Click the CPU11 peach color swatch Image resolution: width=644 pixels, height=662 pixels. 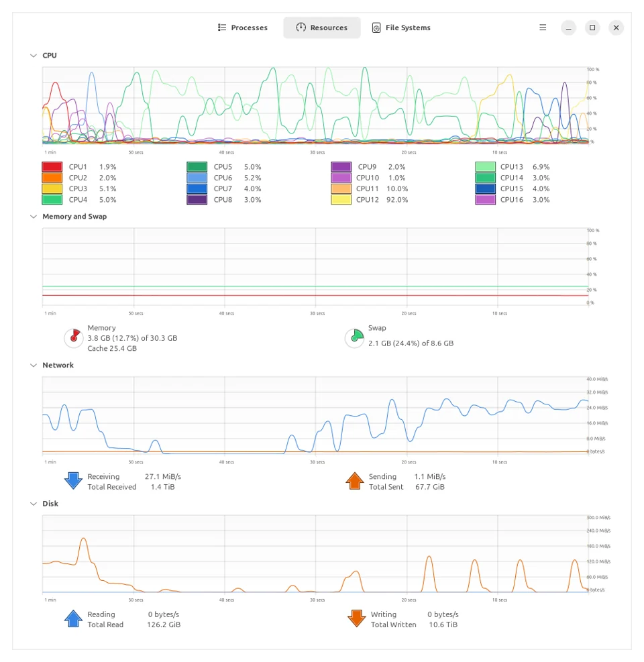[x=341, y=188]
